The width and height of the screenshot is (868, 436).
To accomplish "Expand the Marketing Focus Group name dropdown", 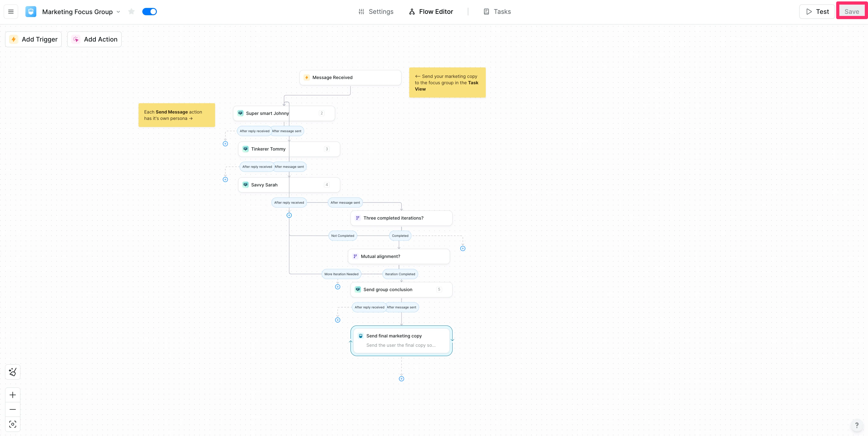I will point(118,12).
